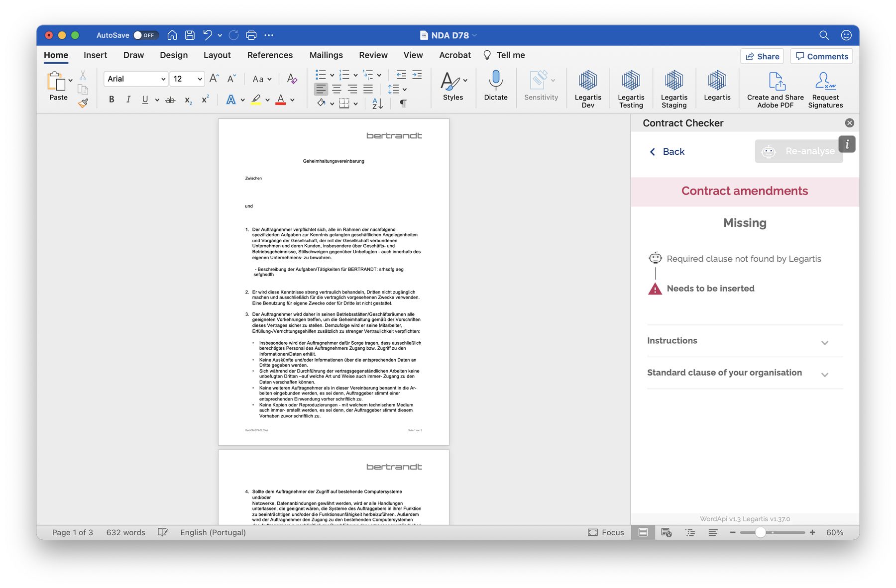The width and height of the screenshot is (896, 588).
Task: Select the Format Painter brush
Action: (83, 103)
